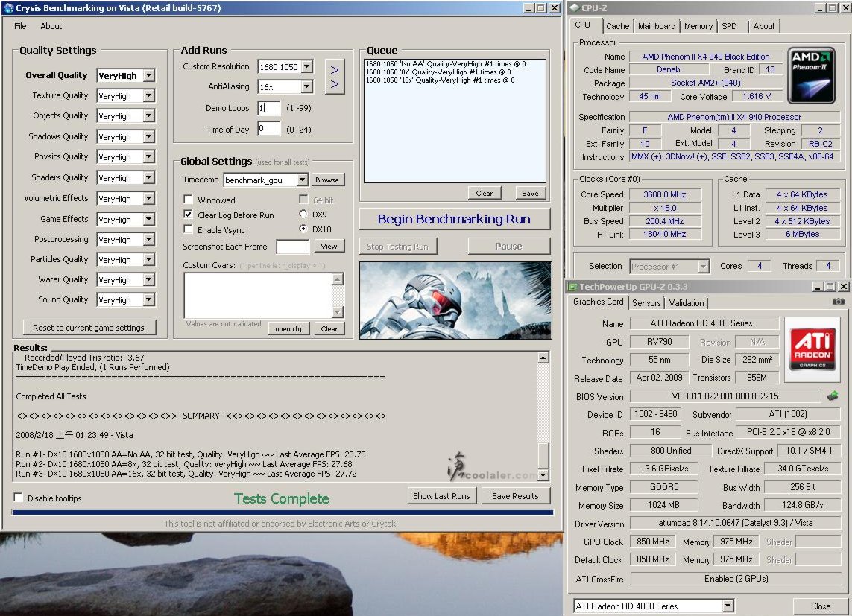Screen dimensions: 852x616
Task: Click Begin Benchmarking Run
Action: point(454,219)
